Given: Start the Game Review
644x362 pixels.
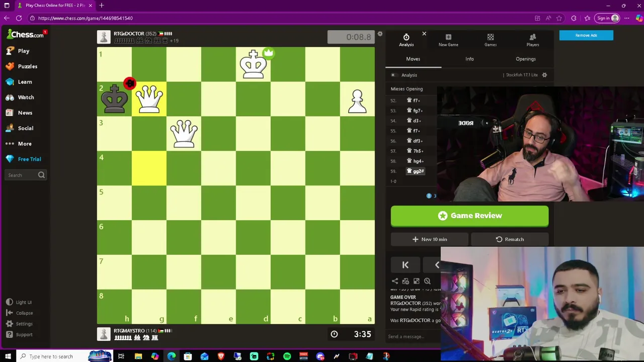Looking at the screenshot, I should point(469,216).
